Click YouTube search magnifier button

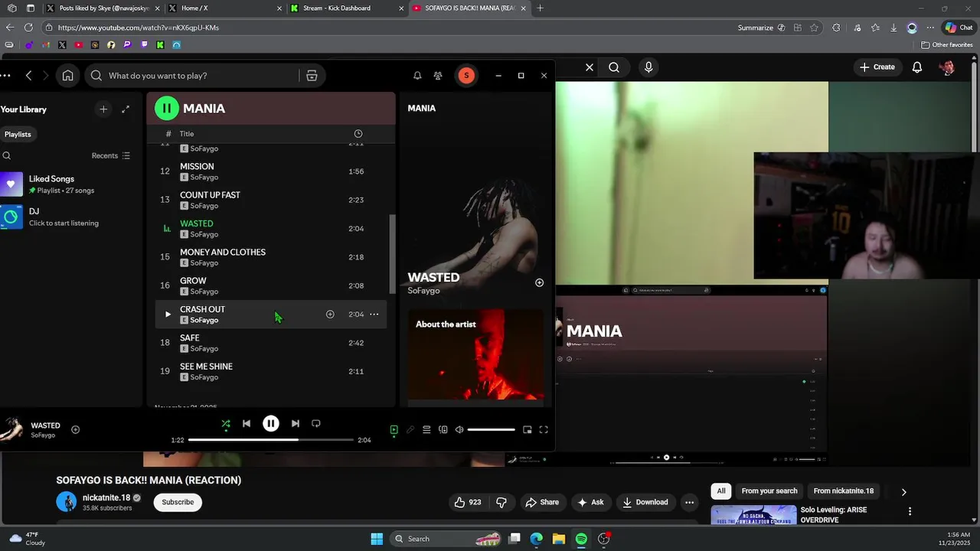[614, 67]
